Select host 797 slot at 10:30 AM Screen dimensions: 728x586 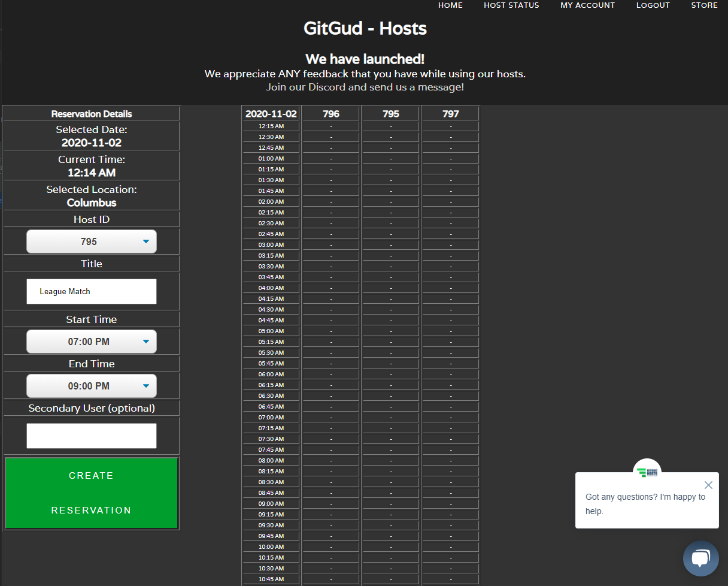point(450,568)
